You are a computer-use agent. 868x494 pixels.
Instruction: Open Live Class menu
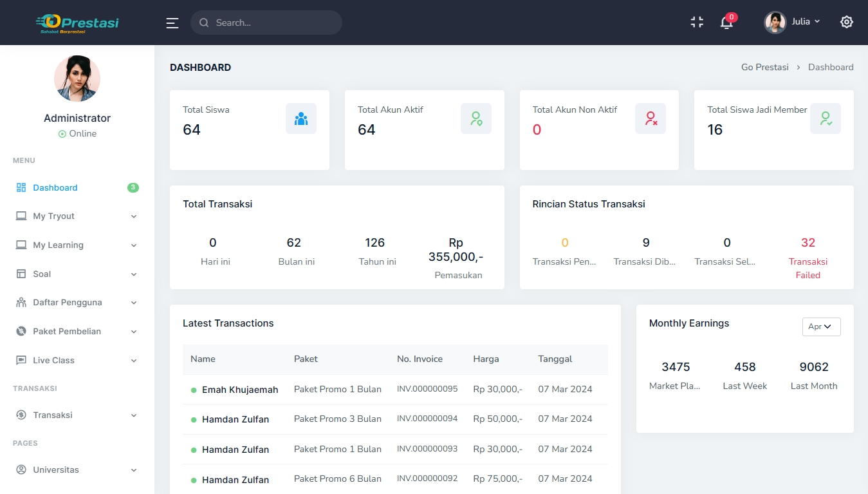(x=77, y=360)
